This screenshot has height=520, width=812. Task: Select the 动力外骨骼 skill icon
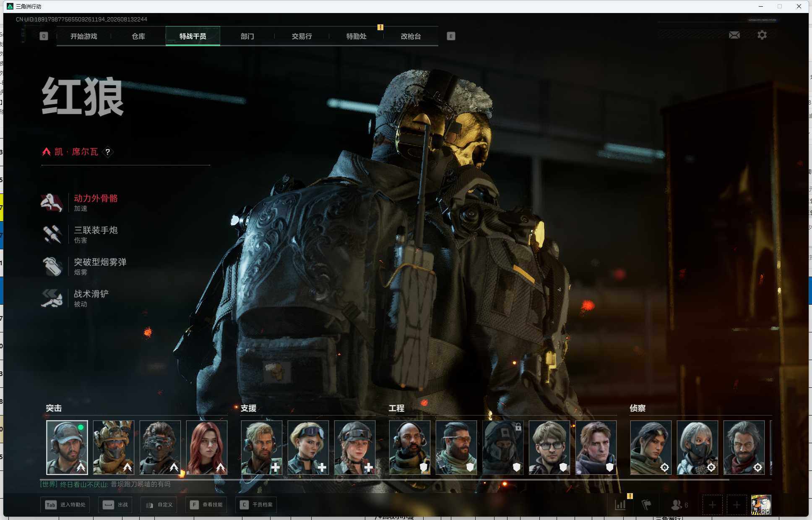[52, 202]
